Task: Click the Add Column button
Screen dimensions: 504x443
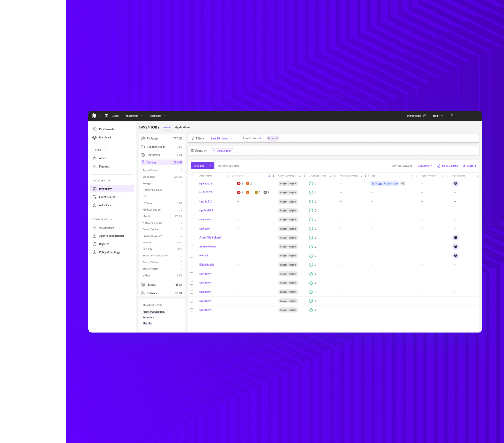Action: click(x=222, y=150)
